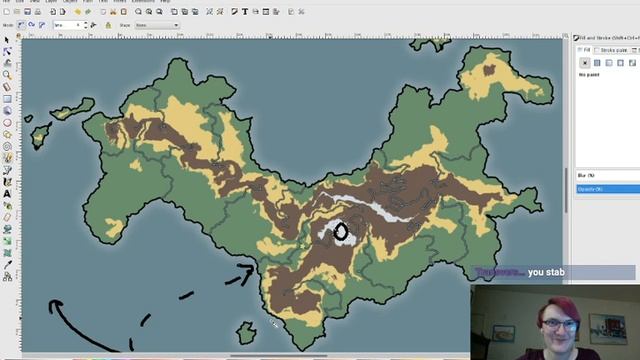
Task: Click the Save document icon
Action: pos(27,12)
